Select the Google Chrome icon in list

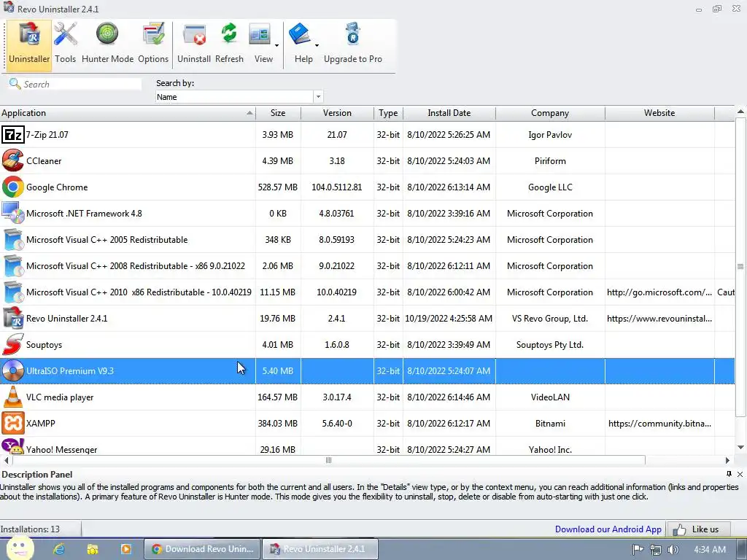tap(13, 187)
